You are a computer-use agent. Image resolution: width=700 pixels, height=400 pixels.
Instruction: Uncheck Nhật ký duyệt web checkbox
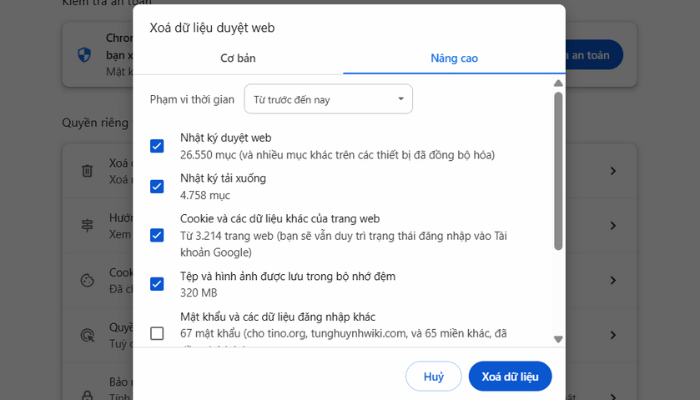(x=157, y=146)
